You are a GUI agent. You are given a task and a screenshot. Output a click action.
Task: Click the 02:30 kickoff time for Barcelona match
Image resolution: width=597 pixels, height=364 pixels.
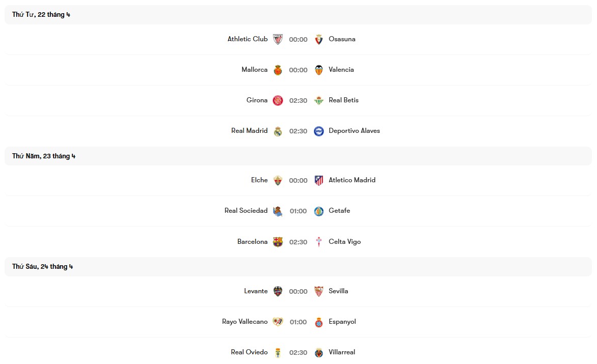pos(298,241)
